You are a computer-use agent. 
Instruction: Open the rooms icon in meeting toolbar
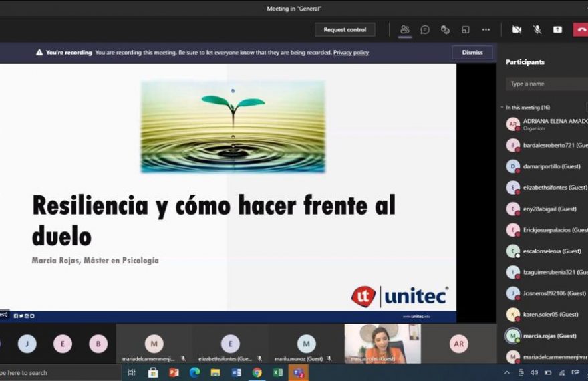coord(466,29)
